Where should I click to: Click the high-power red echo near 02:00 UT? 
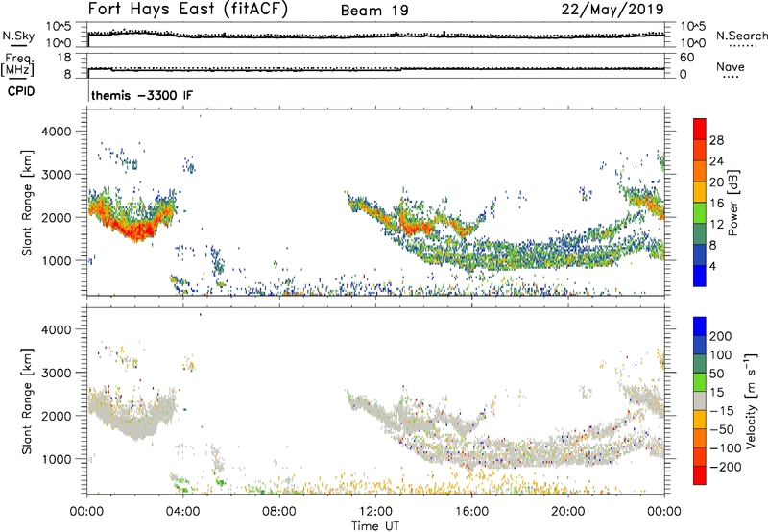tap(136, 230)
